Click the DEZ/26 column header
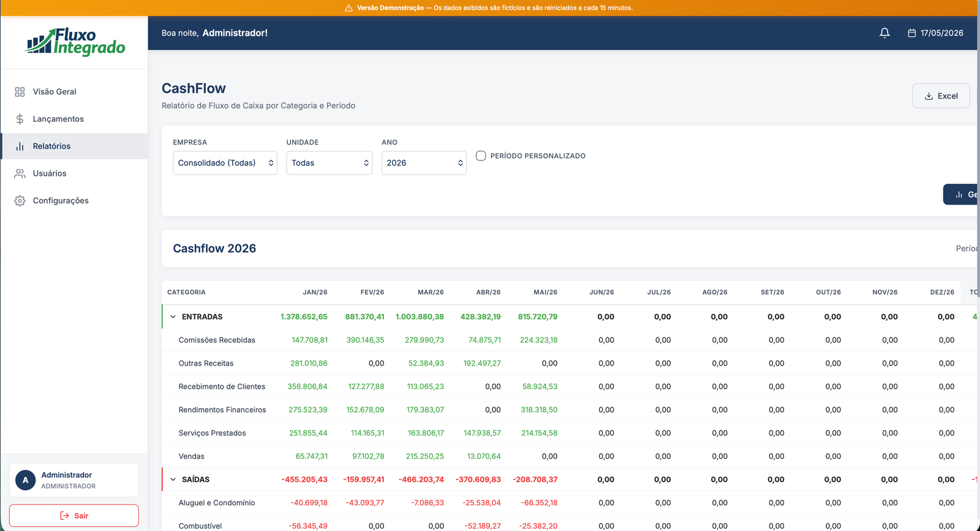980x531 pixels. click(942, 292)
